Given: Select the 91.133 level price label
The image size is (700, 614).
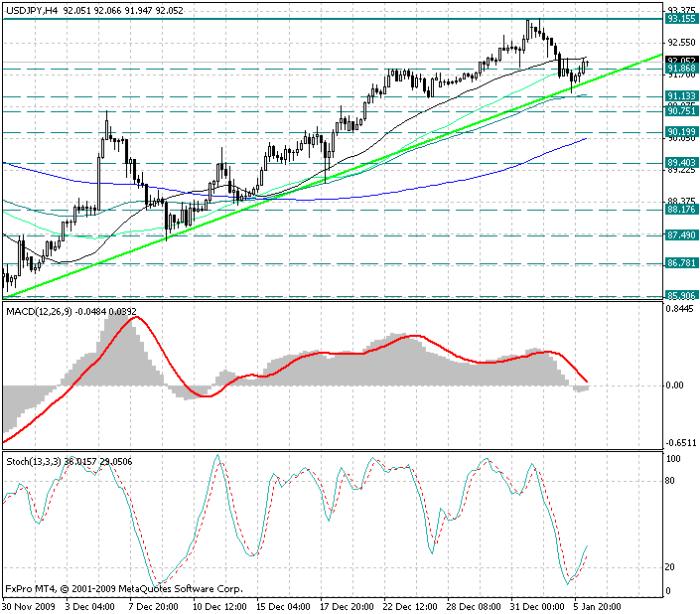Looking at the screenshot, I should [680, 96].
